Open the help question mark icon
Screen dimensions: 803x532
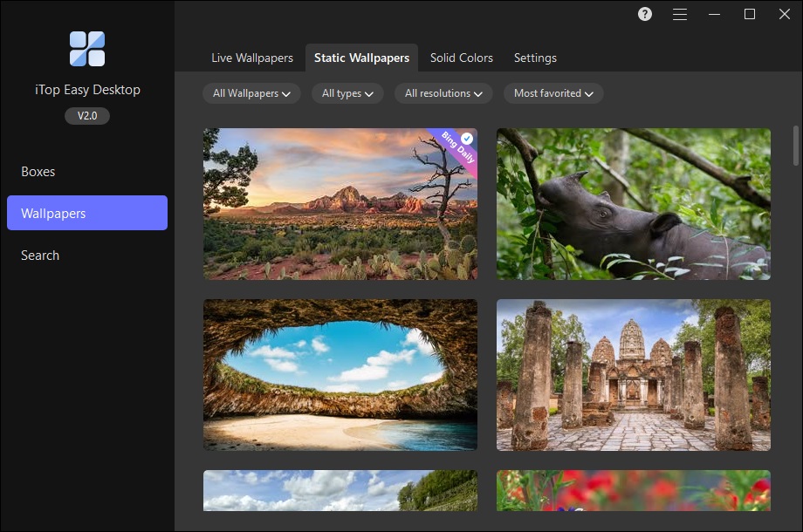pyautogui.click(x=645, y=14)
